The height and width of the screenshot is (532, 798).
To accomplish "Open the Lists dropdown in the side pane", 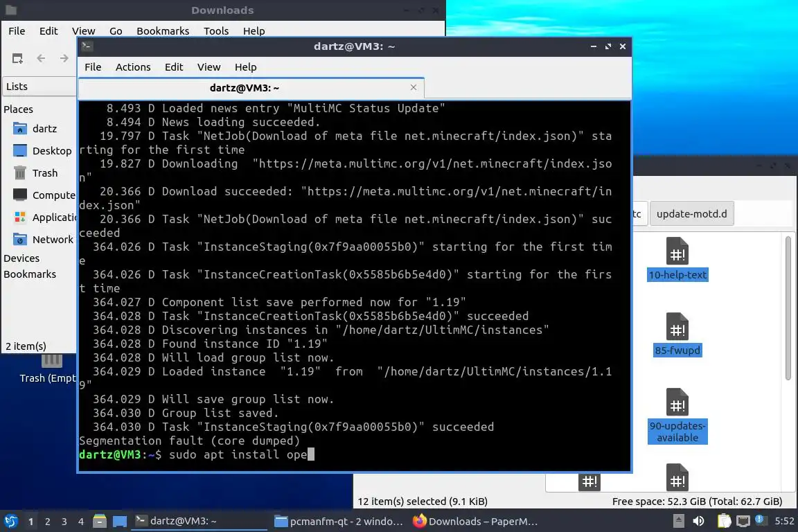I will [x=39, y=87].
